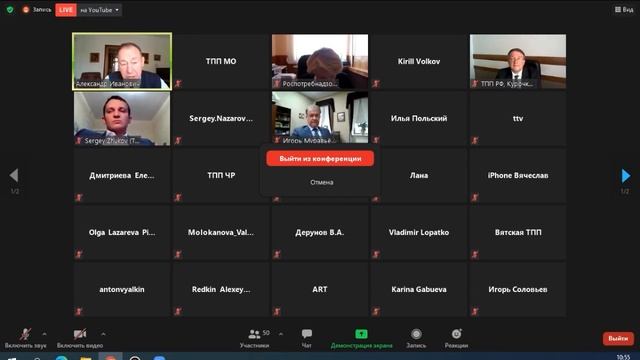
Task: Select the ART participant tile
Action: click(320, 289)
